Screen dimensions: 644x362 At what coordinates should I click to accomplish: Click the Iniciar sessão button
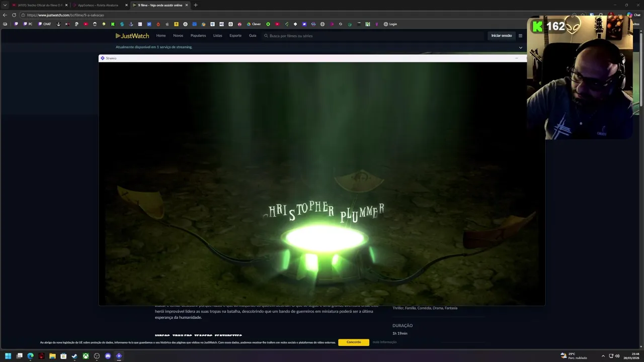tap(501, 36)
